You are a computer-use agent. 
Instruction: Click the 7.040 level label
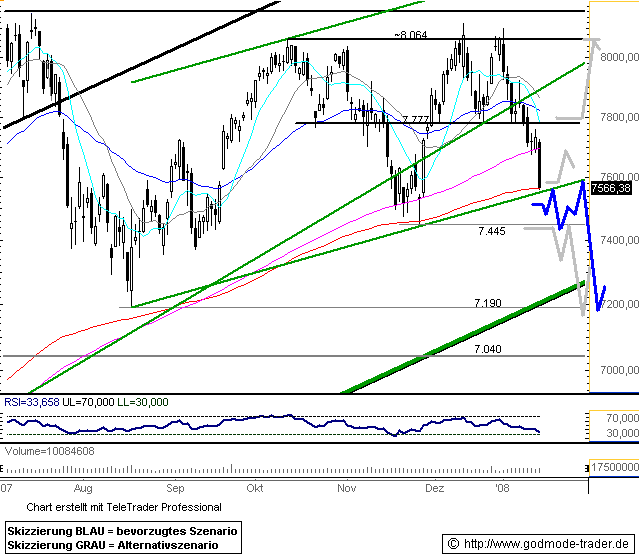point(488,349)
